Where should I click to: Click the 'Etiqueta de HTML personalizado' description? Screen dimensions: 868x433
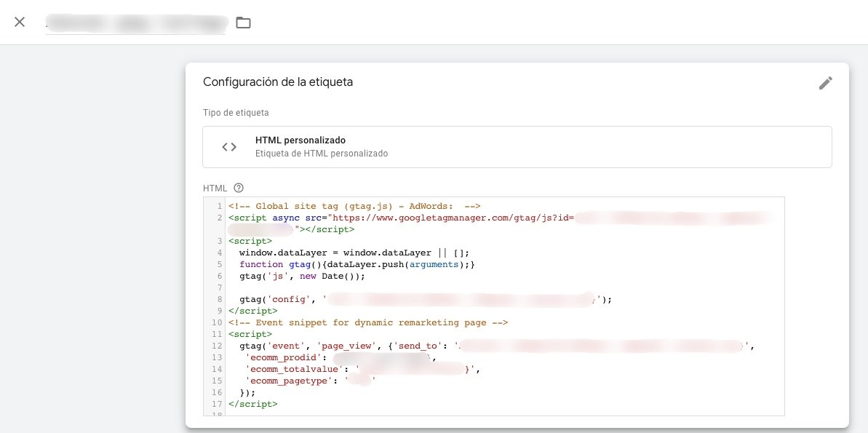point(322,154)
